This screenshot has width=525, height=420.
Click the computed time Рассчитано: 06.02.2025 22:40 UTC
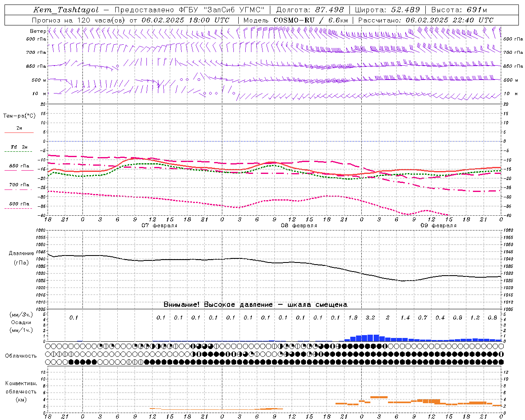pyautogui.click(x=426, y=20)
